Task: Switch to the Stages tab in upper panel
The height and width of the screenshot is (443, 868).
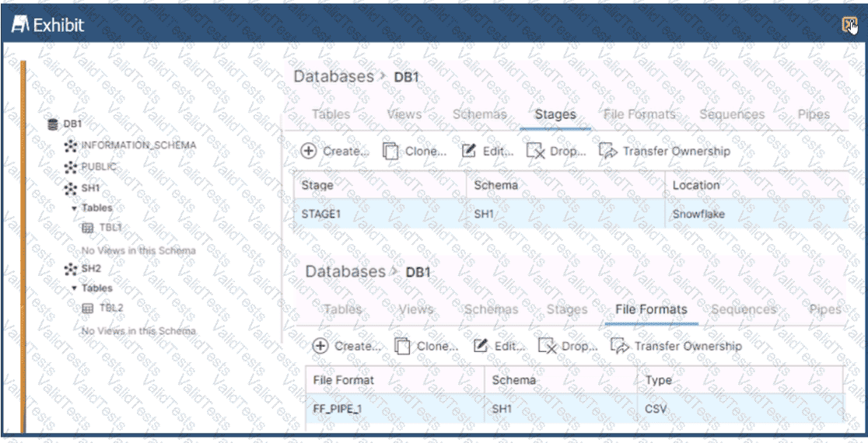Action: [x=555, y=115]
